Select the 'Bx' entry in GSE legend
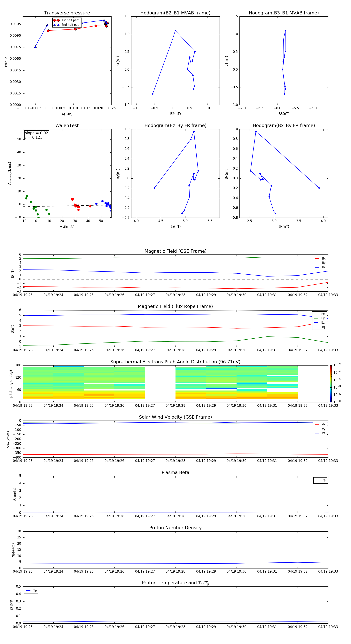Viewport: 351px width, 644px height. (x=320, y=259)
